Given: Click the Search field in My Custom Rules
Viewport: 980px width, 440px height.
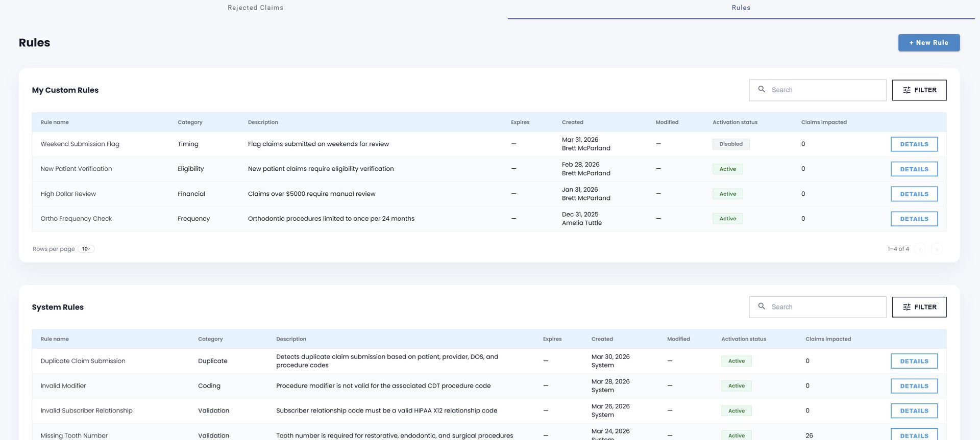Looking at the screenshot, I should click(x=818, y=90).
